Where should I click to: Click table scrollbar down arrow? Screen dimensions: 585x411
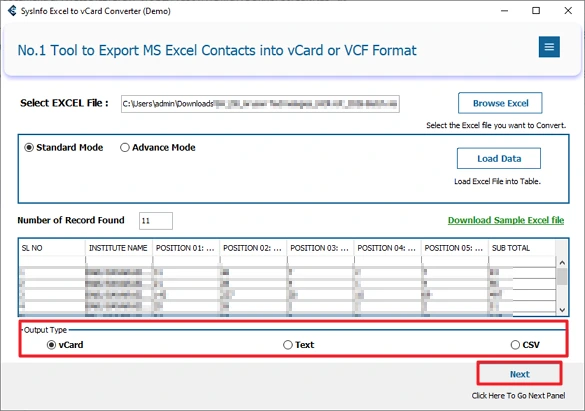pyautogui.click(x=562, y=310)
